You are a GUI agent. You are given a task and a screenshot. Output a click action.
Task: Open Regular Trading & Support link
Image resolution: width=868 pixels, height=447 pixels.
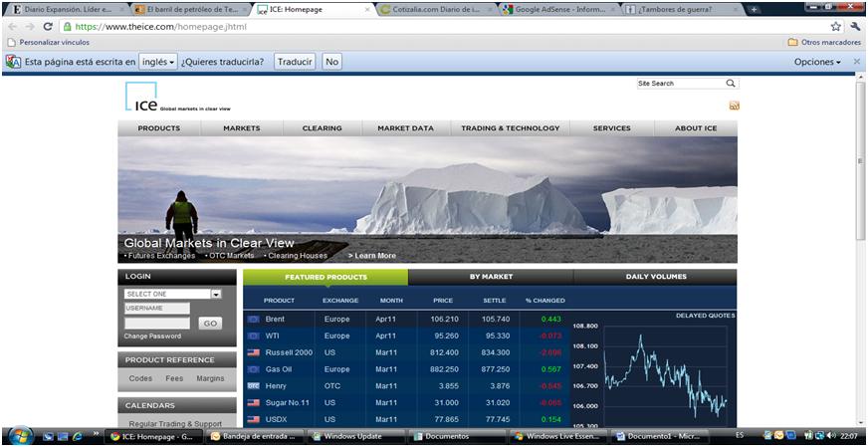175,424
